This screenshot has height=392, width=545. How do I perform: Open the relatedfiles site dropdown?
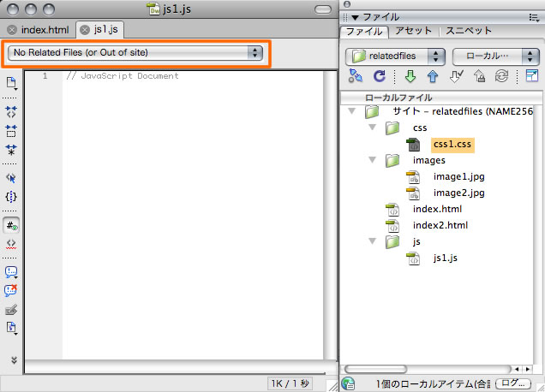coord(395,56)
